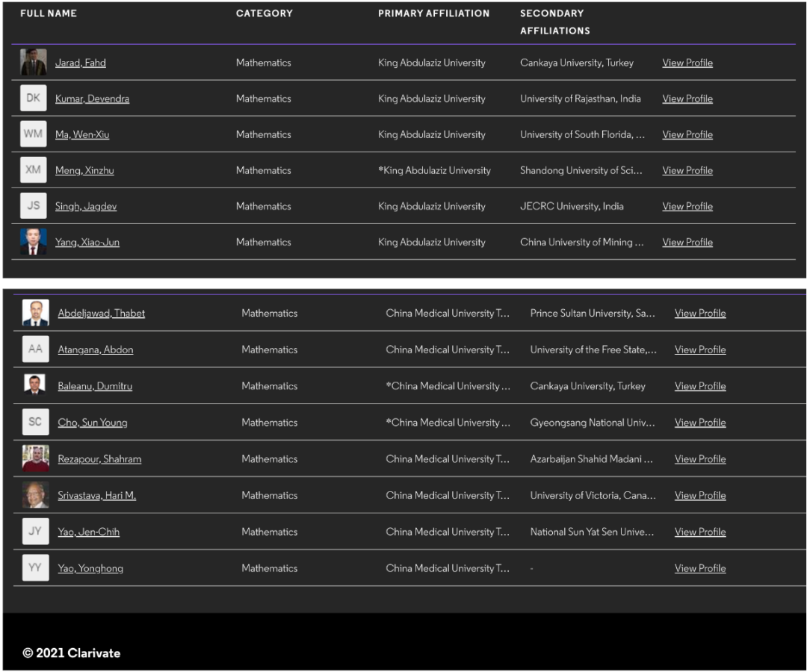Open Baleanu, Dumitru name link
The image size is (807, 672).
(x=95, y=386)
